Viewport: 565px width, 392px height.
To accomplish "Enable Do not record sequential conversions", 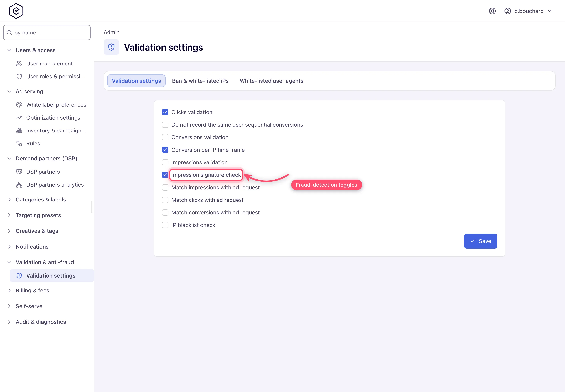I will [x=165, y=125].
